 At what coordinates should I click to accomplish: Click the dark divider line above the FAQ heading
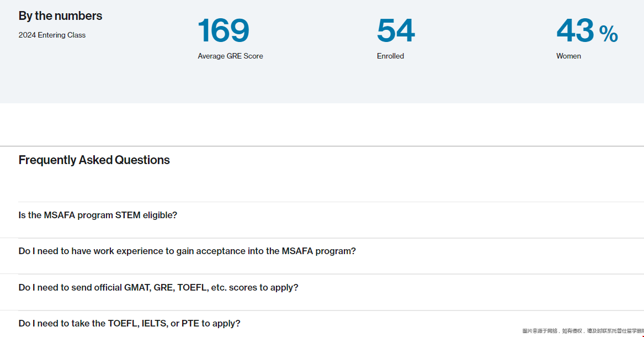pos(322,146)
